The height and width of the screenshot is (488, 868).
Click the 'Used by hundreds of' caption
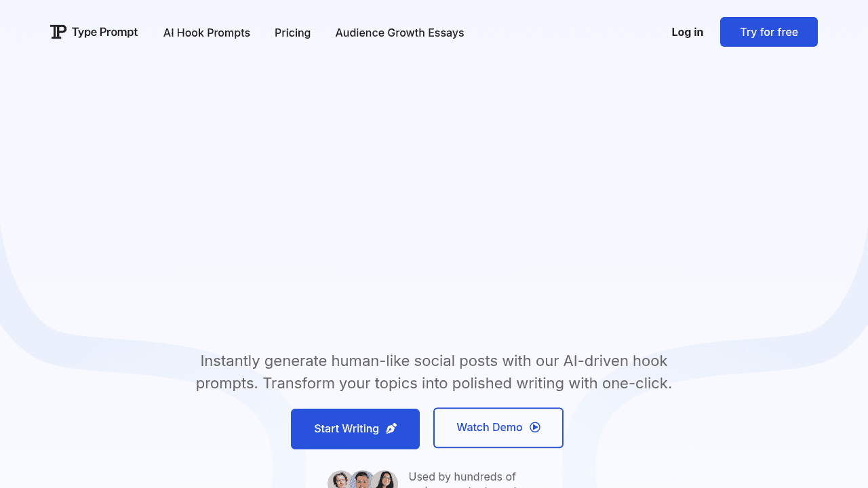point(462,476)
